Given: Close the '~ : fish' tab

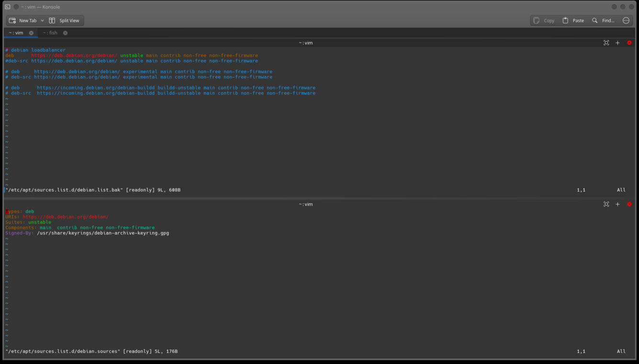Looking at the screenshot, I should pos(65,33).
